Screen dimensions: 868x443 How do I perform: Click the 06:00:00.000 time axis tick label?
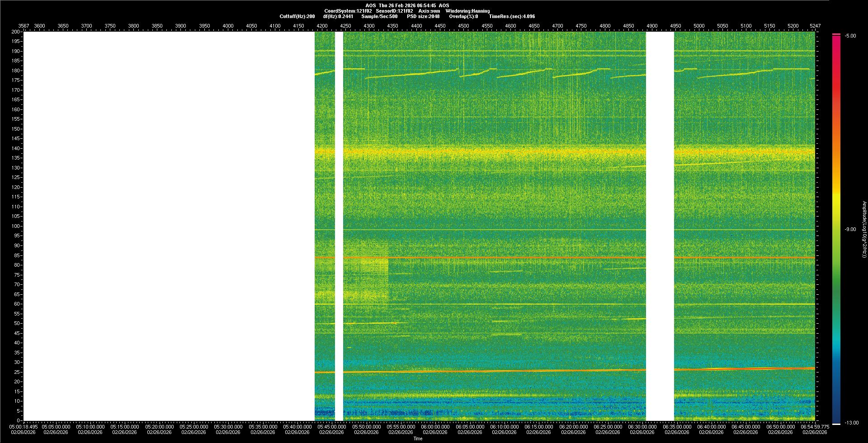[x=435, y=427]
